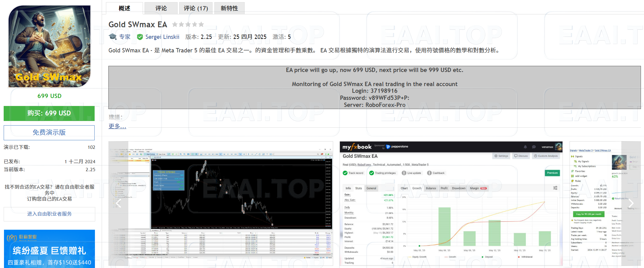Switch to the Balance chart tab
The image size is (644, 268).
[x=431, y=188]
